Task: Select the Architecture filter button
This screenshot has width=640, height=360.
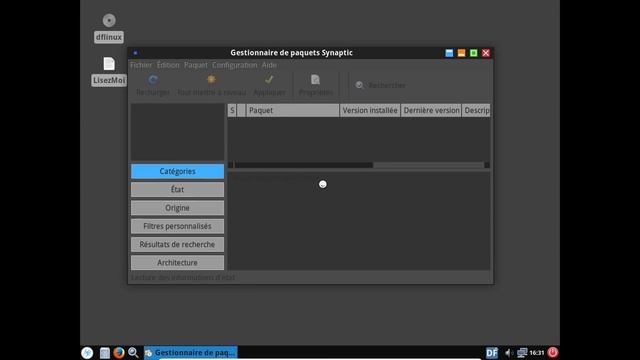Action: point(178,263)
